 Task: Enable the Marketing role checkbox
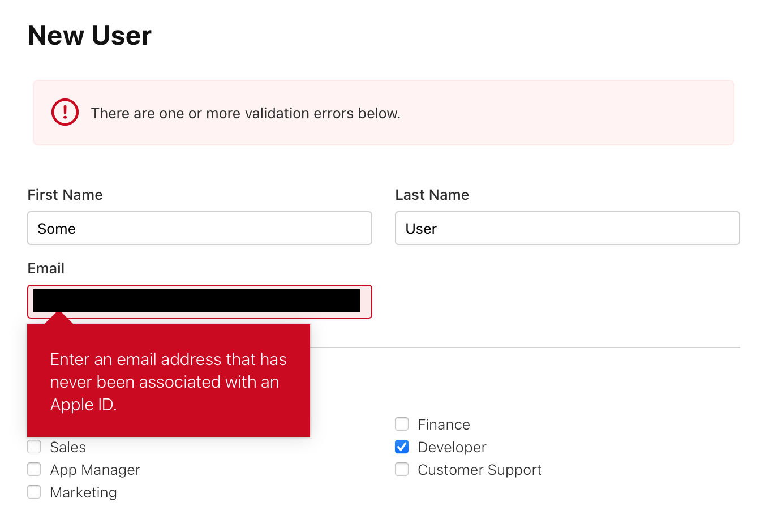click(x=35, y=492)
